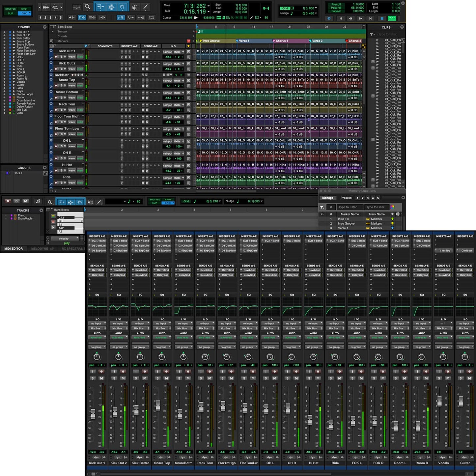Adjust the Vocals channel volume fader
The height and width of the screenshot is (476, 476).
[439, 401]
